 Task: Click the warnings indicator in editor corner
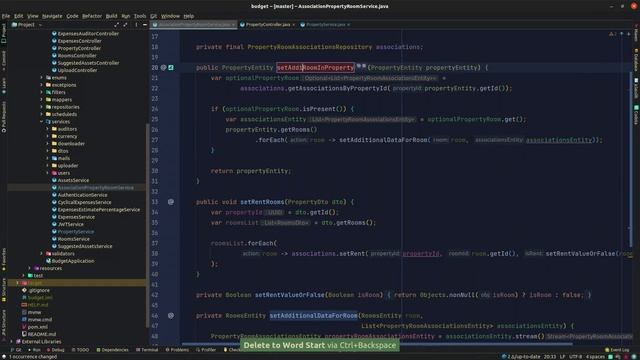click(613, 34)
